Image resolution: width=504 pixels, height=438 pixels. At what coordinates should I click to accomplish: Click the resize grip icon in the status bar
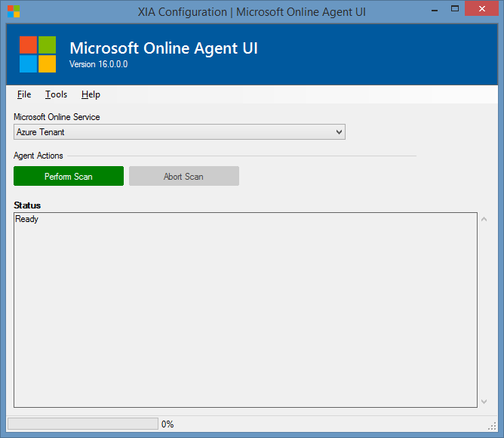492,426
